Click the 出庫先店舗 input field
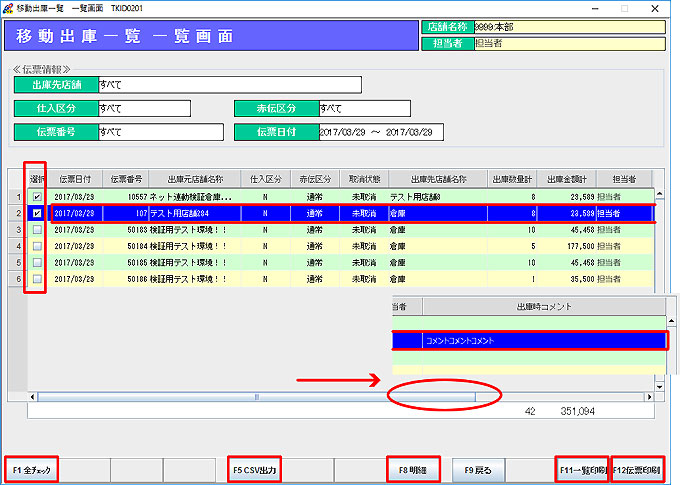This screenshot has height=485, width=680. pos(229,85)
